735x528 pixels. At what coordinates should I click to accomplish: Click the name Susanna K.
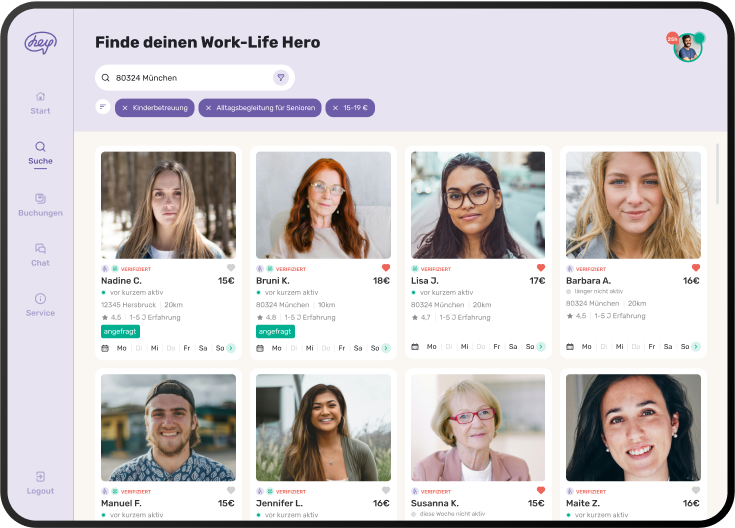coord(435,503)
